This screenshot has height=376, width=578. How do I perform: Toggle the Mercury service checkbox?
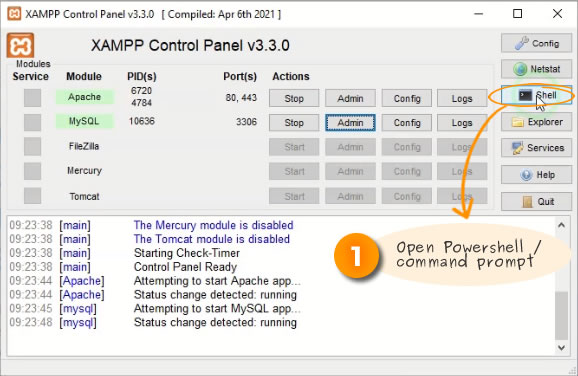(32, 171)
